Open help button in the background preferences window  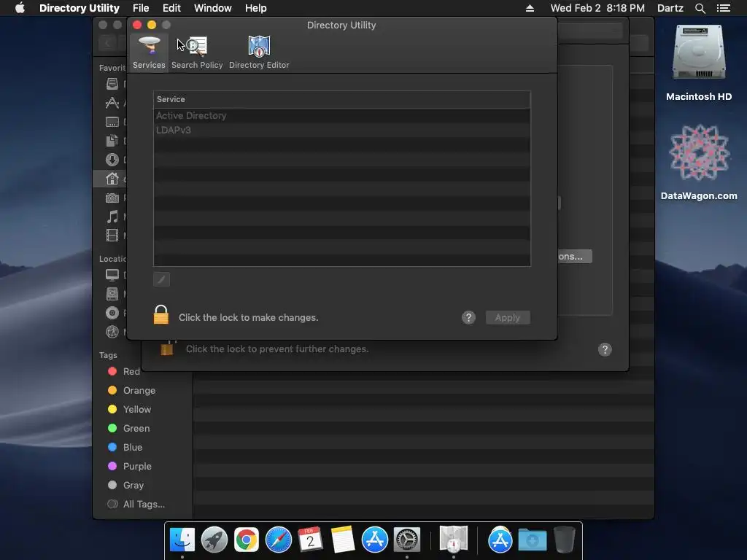(605, 349)
